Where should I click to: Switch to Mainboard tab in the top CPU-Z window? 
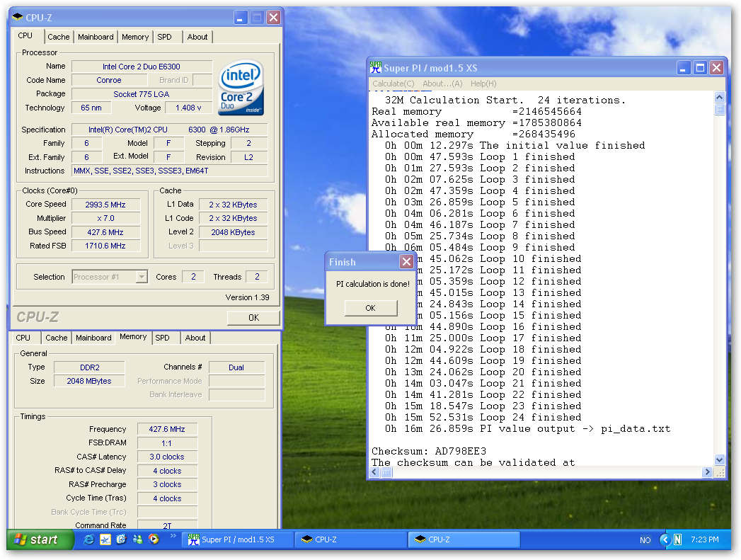(96, 37)
